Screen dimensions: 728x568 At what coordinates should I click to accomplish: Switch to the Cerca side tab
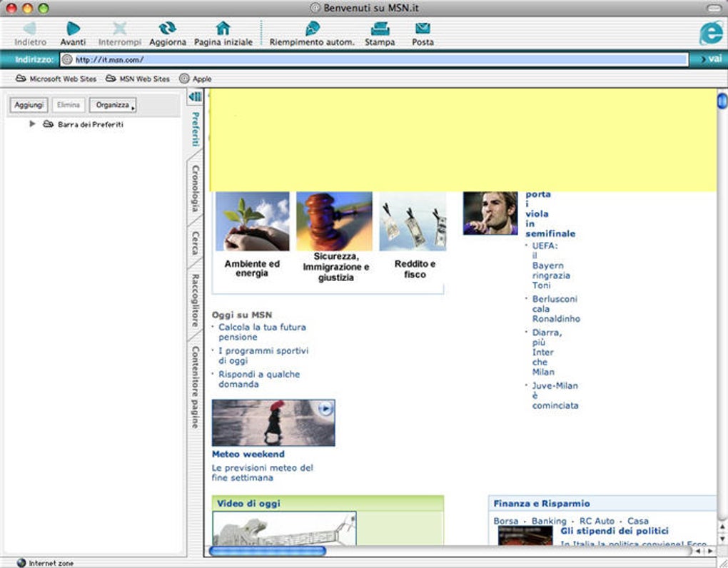click(195, 243)
